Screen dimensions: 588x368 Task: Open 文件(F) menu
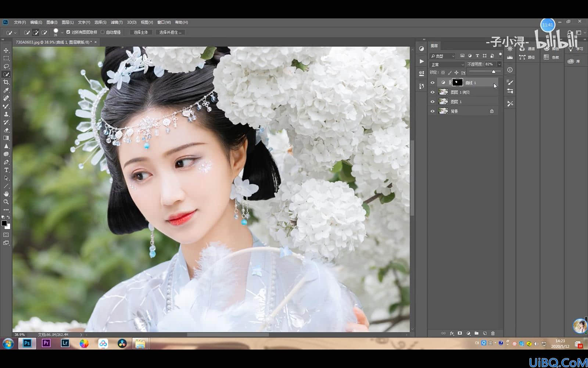[20, 22]
